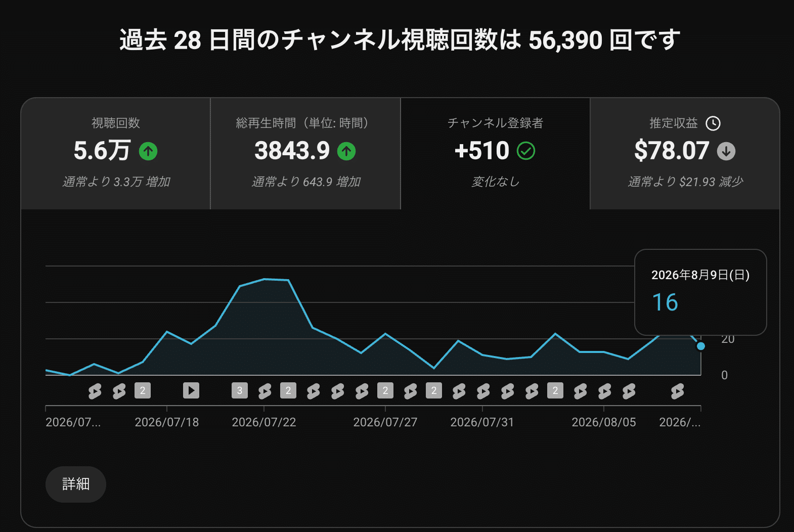This screenshot has height=532, width=794.
Task: Click Shorts icon for 2026/07/24 upload
Action: [313, 391]
